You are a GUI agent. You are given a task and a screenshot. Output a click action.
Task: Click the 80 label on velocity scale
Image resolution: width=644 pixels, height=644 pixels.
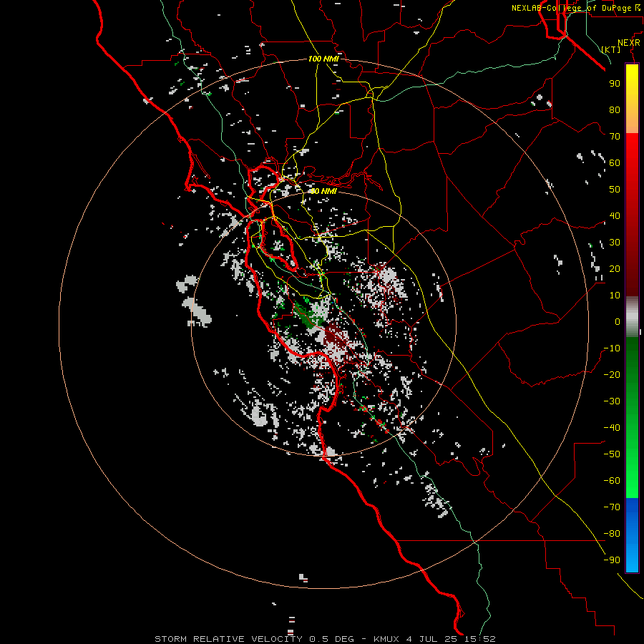[615, 109]
